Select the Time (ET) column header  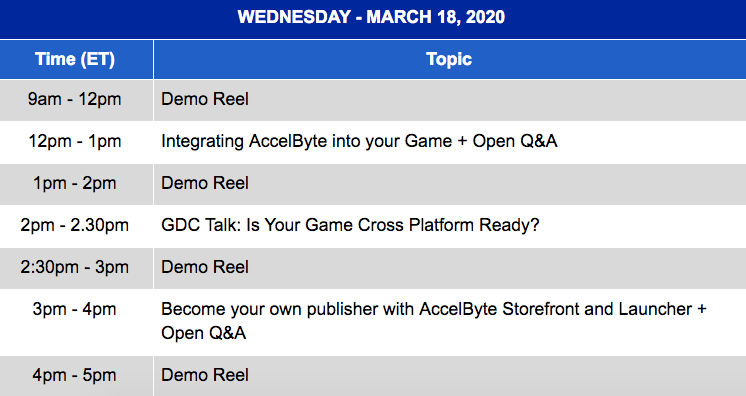pyautogui.click(x=76, y=59)
